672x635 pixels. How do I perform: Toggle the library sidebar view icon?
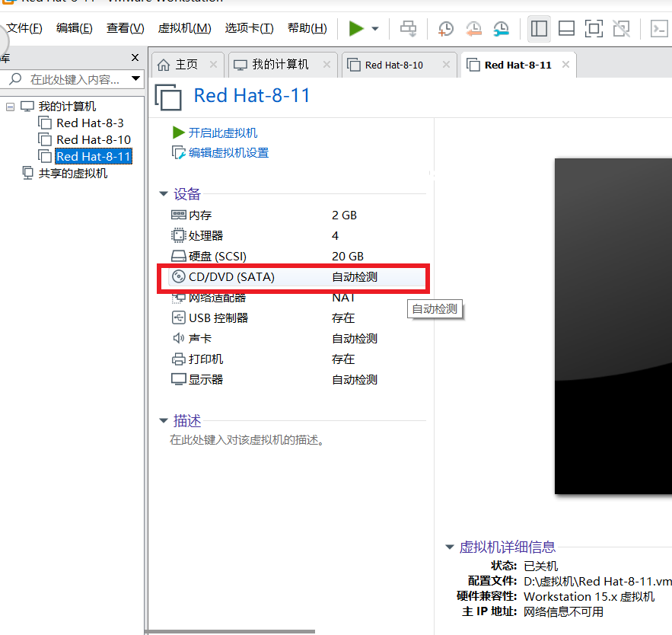click(539, 29)
